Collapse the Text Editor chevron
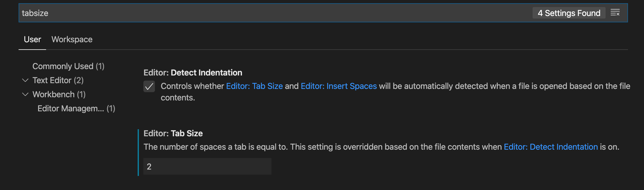 click(x=25, y=80)
